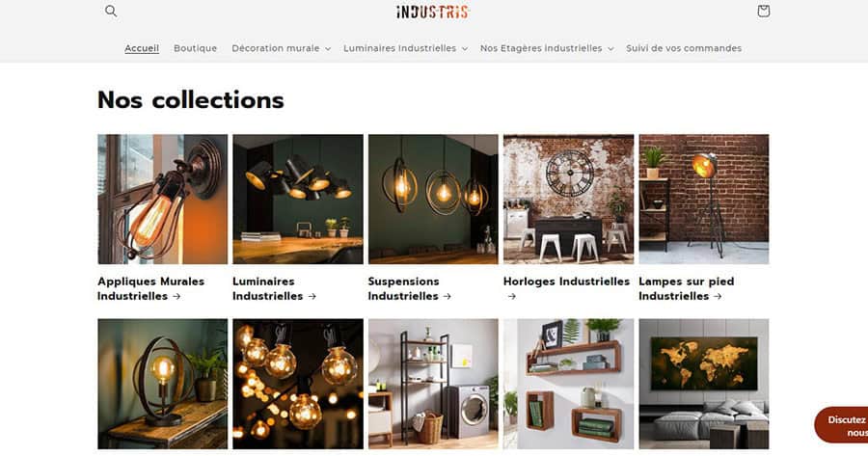The image size is (868, 456).
Task: Expand the Décoration murale dropdown
Action: point(282,48)
